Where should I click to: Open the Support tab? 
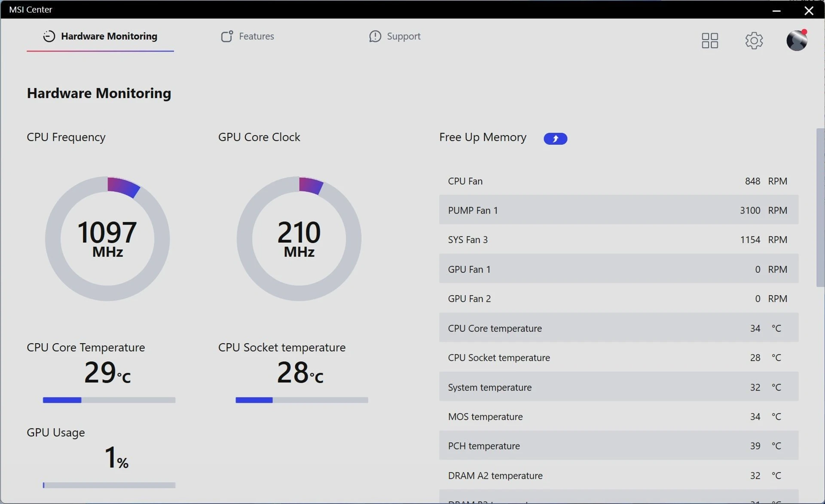pyautogui.click(x=394, y=36)
